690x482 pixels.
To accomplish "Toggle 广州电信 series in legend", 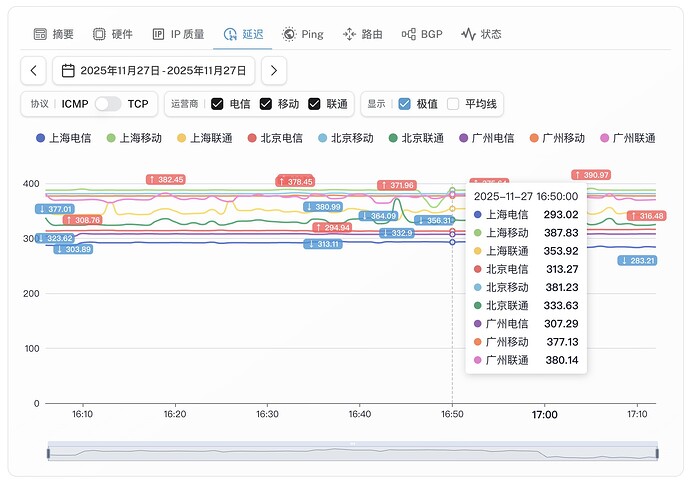I will coord(487,138).
